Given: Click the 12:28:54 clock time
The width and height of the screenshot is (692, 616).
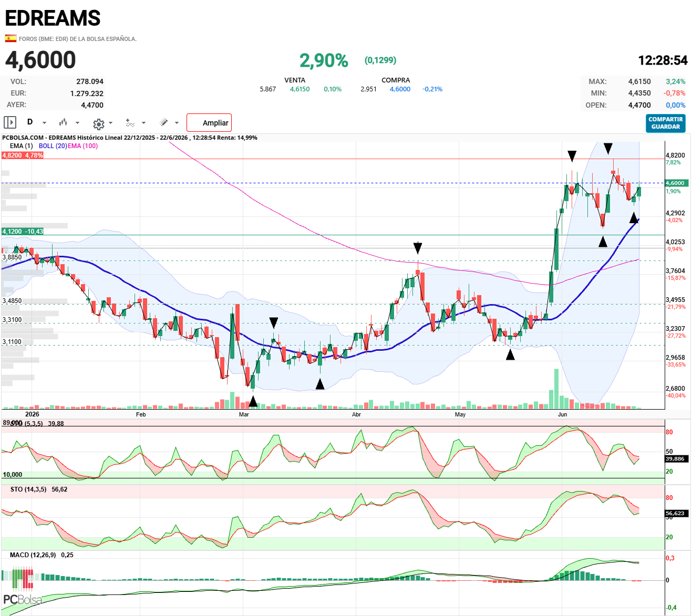Looking at the screenshot, I should (x=663, y=60).
